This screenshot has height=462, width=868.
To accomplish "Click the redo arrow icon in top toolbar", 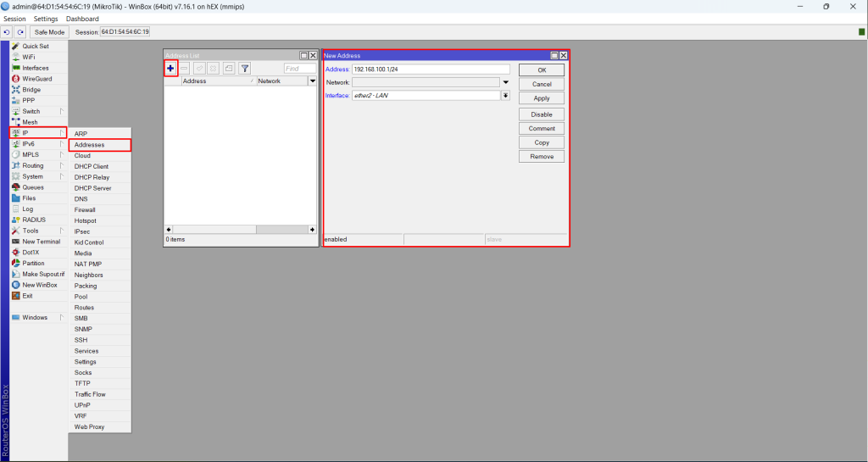I will (20, 32).
